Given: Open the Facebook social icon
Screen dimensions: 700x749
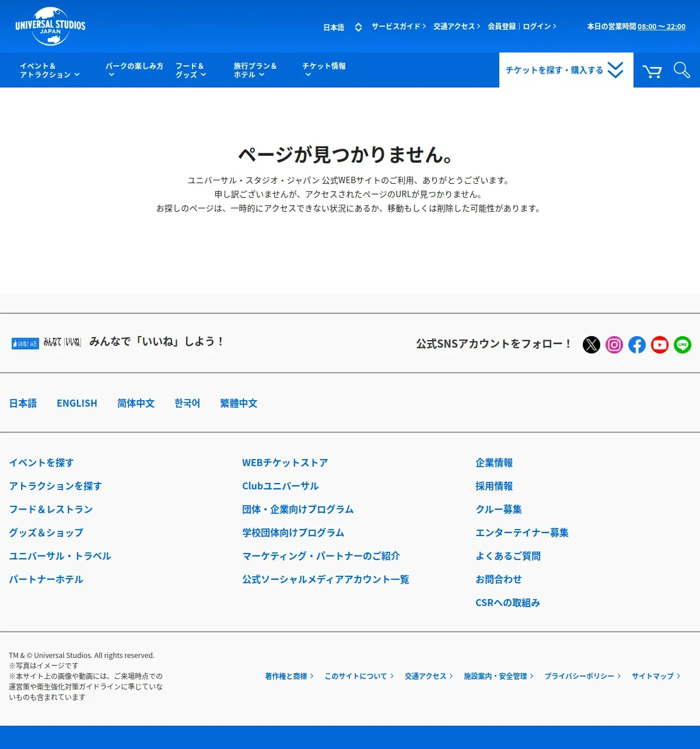Looking at the screenshot, I should tap(637, 345).
